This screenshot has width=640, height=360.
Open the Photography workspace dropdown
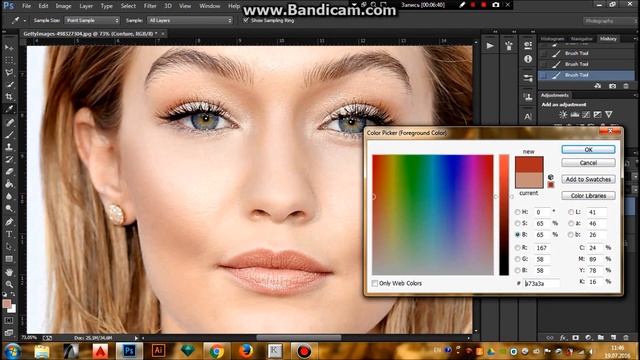pyautogui.click(x=609, y=20)
